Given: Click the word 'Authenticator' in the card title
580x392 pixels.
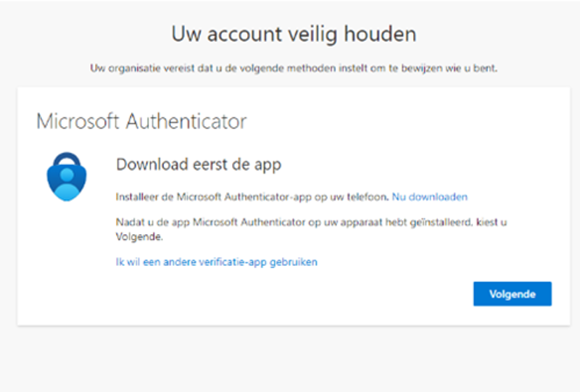Looking at the screenshot, I should click(186, 121).
